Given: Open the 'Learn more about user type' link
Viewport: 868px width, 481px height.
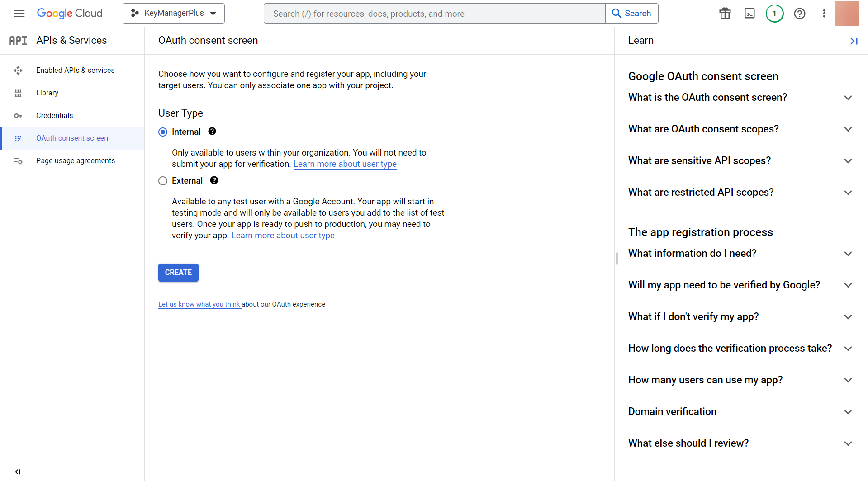Looking at the screenshot, I should (345, 164).
